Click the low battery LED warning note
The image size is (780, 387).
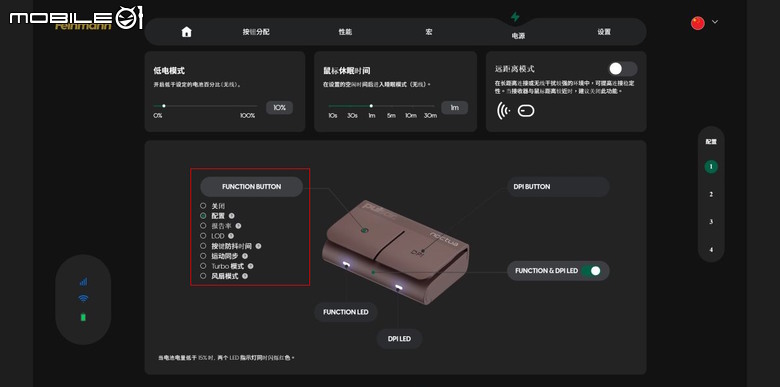pyautogui.click(x=226, y=358)
